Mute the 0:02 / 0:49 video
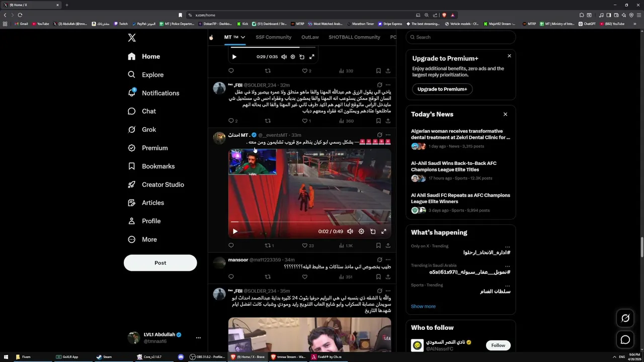The height and width of the screenshot is (362, 644). [350, 231]
